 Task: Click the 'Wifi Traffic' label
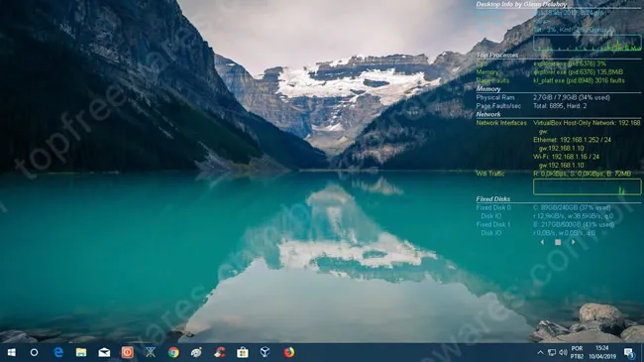tap(490, 174)
